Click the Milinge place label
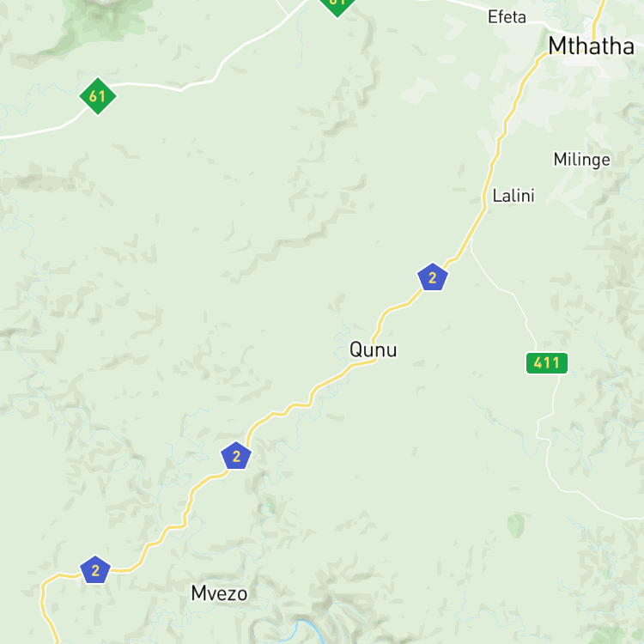 [581, 160]
